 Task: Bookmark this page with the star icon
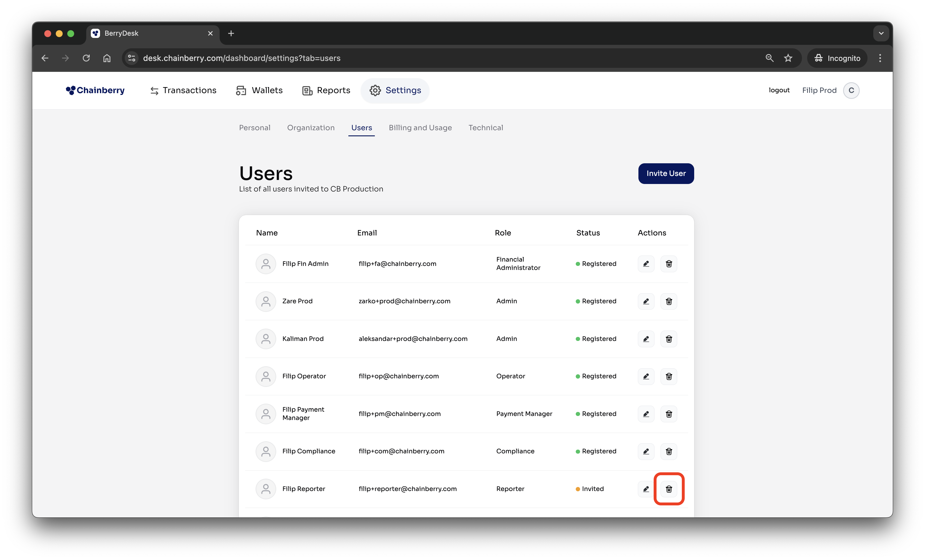788,58
